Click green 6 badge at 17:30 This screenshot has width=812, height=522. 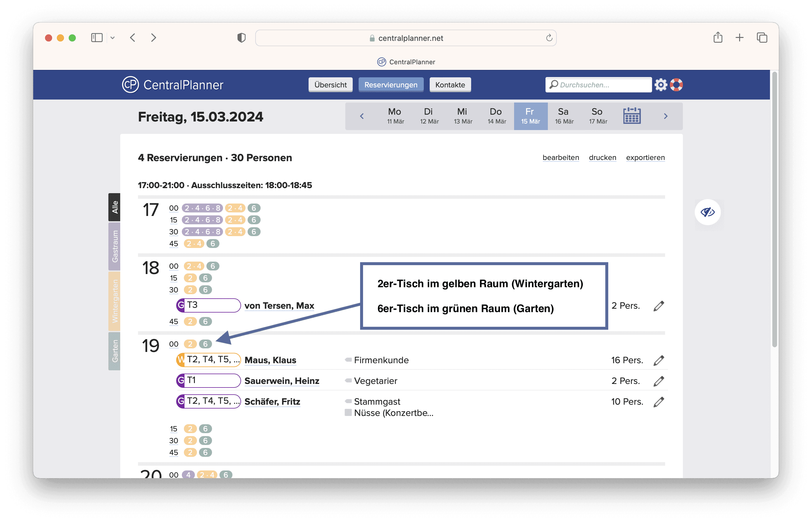point(254,232)
